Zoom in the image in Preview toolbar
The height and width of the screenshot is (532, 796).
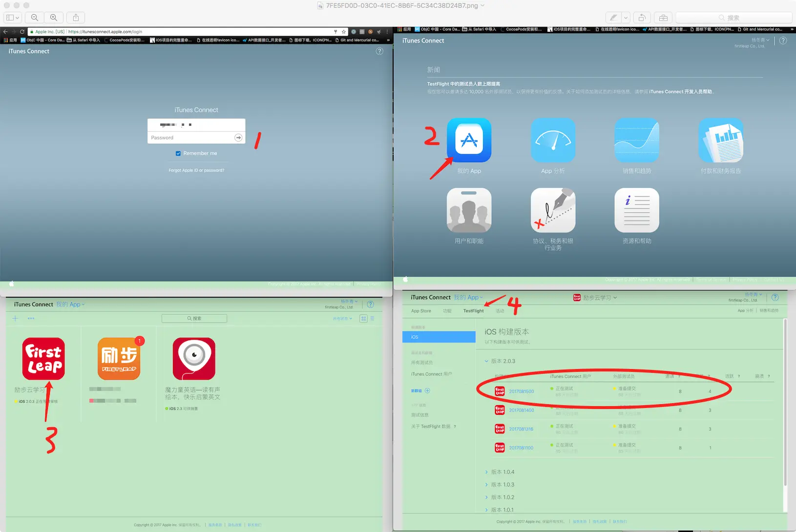(54, 18)
